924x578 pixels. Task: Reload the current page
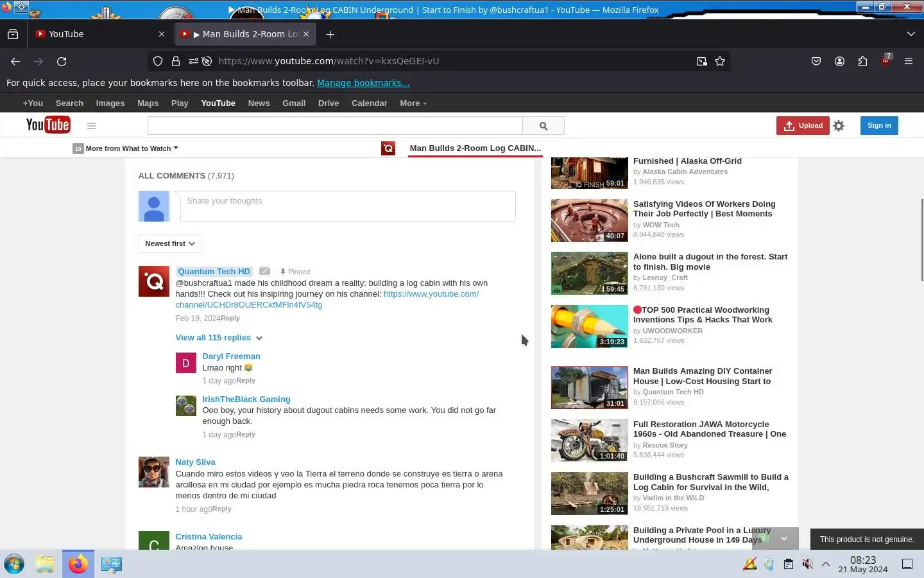tap(62, 61)
